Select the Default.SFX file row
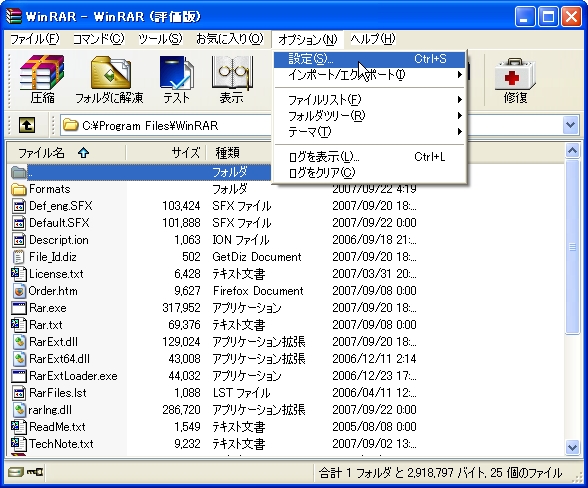This screenshot has width=588, height=488. pyautogui.click(x=214, y=223)
